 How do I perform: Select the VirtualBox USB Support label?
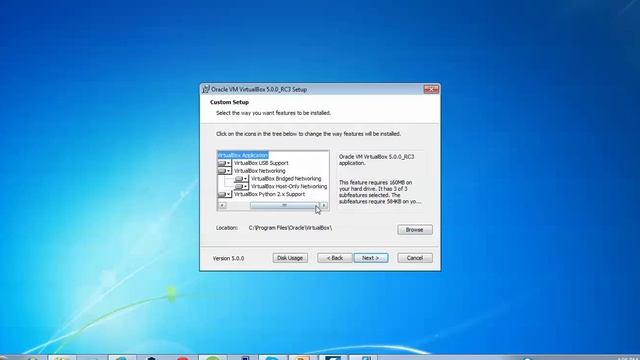click(261, 163)
